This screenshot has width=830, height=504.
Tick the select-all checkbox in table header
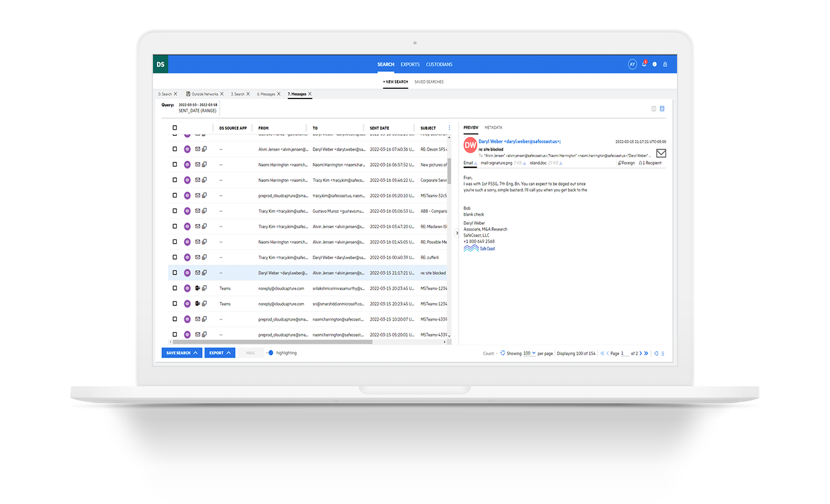point(175,127)
